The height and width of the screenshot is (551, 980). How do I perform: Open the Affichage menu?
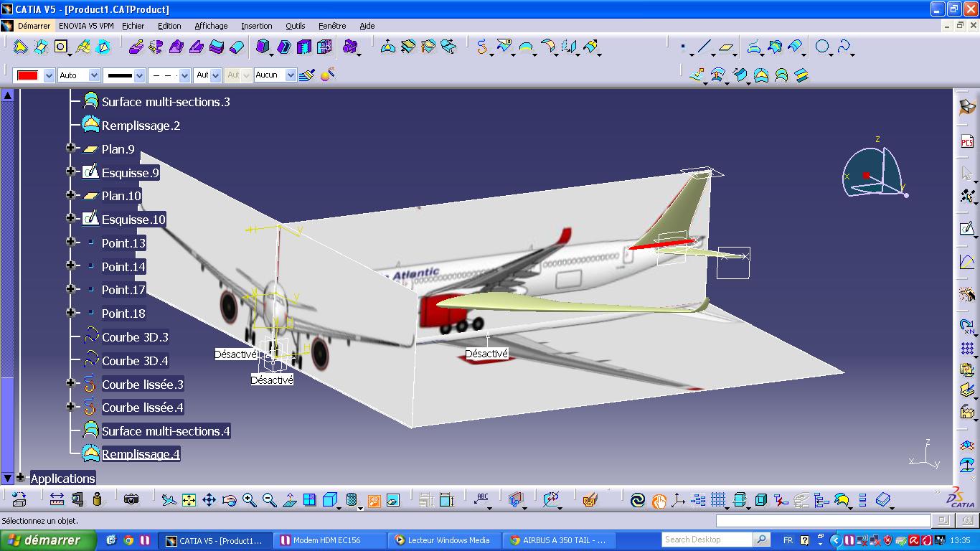pos(212,26)
